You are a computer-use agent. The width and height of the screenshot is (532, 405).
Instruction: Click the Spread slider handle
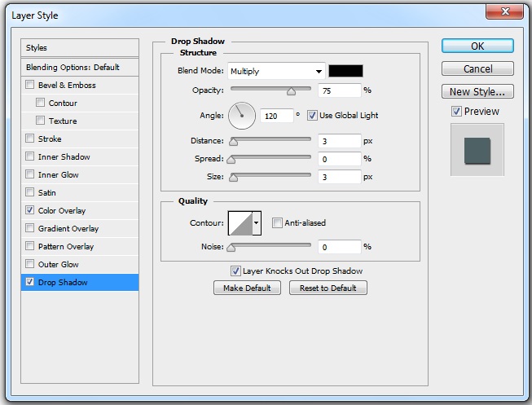pos(231,160)
